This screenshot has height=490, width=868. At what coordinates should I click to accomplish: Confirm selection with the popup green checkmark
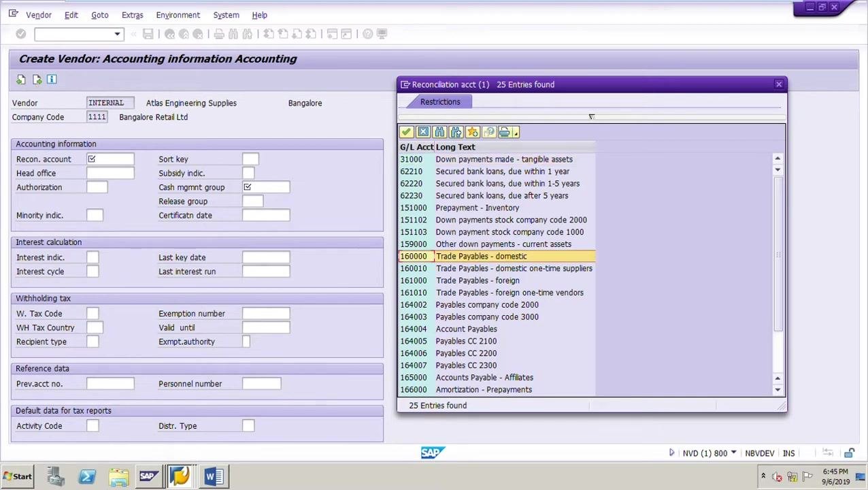pyautogui.click(x=406, y=132)
